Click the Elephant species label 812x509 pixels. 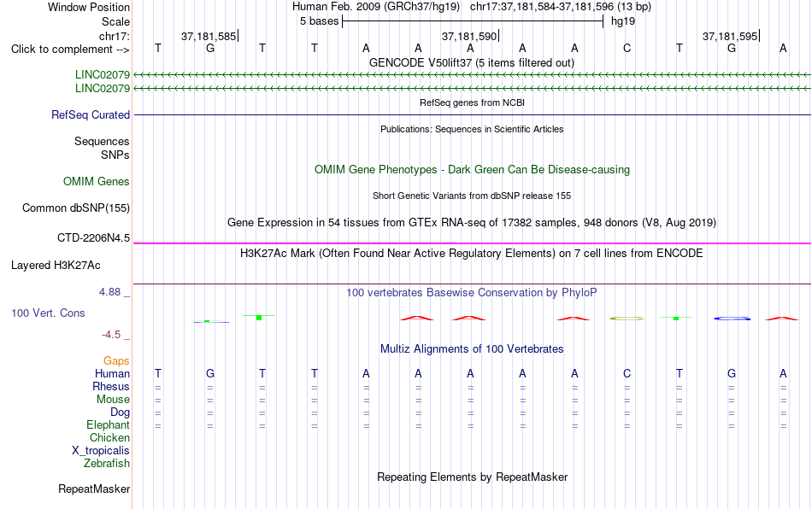(108, 424)
